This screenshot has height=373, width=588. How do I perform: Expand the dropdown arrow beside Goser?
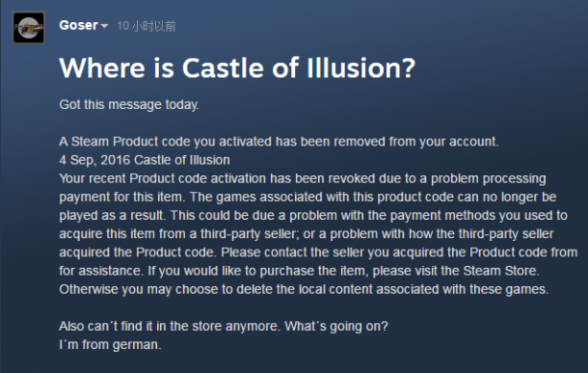[x=104, y=26]
